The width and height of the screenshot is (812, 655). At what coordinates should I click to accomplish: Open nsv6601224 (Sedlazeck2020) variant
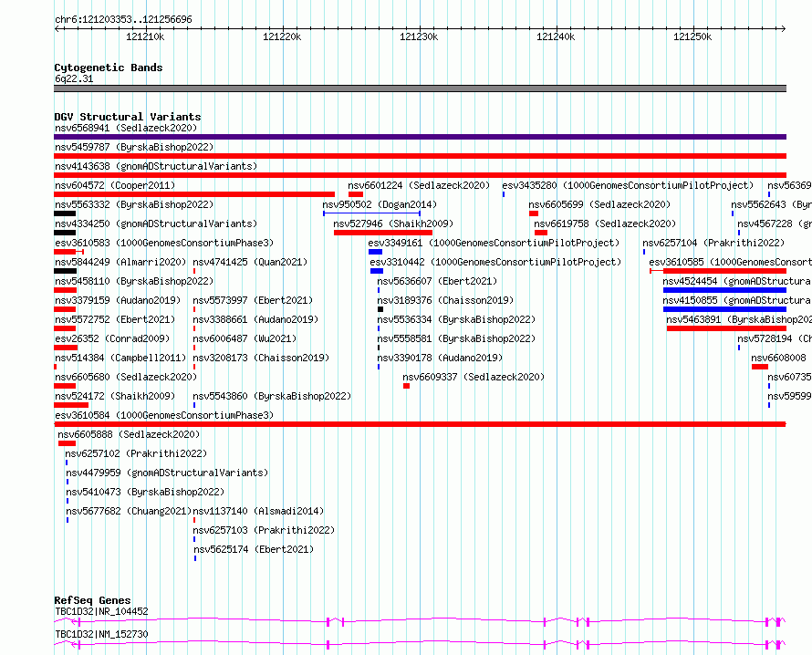[419, 185]
